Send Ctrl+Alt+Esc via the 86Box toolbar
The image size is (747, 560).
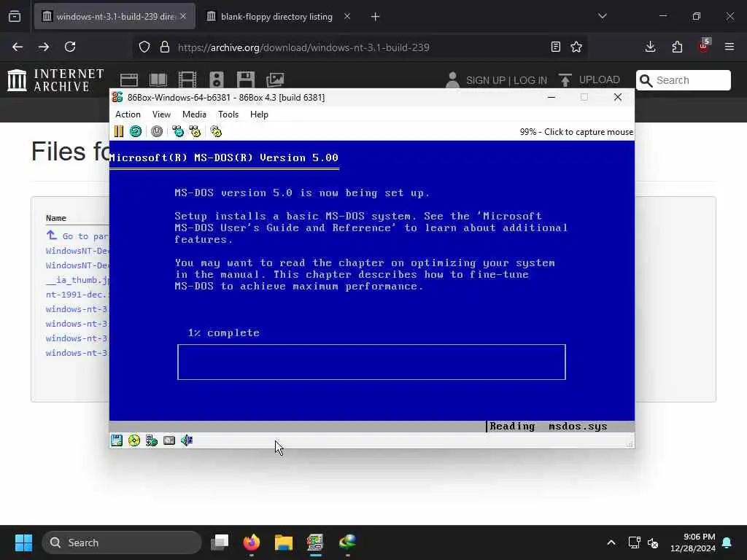point(195,131)
